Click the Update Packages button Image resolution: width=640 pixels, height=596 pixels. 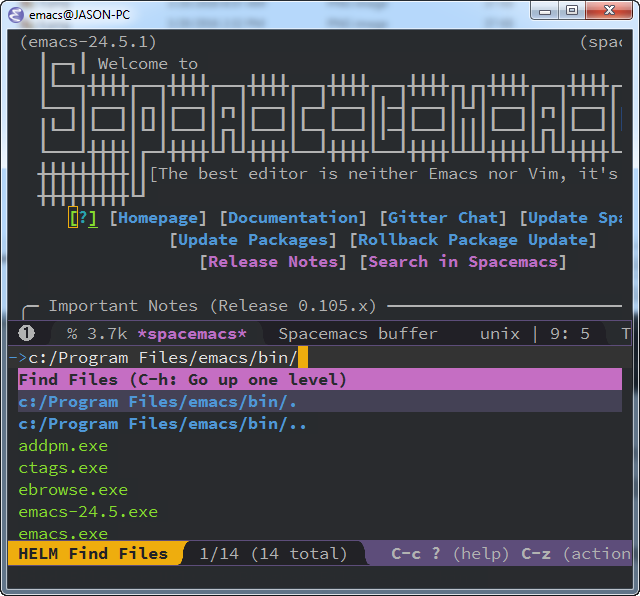click(x=253, y=240)
